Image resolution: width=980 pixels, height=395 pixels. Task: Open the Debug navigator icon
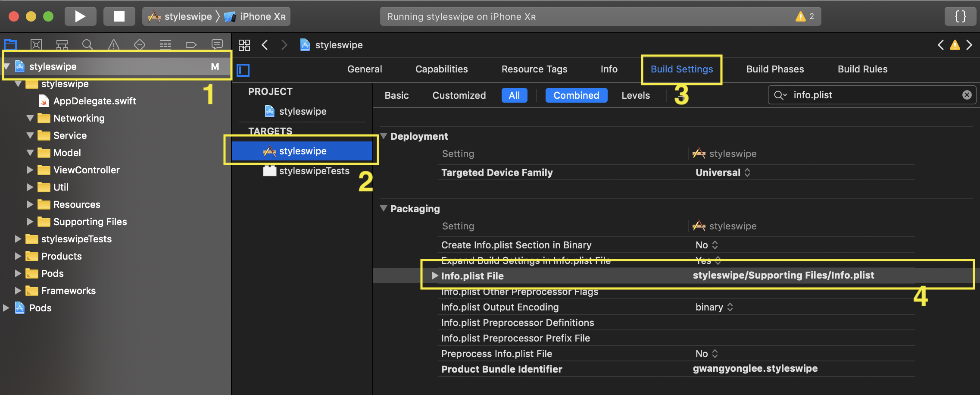(x=165, y=44)
